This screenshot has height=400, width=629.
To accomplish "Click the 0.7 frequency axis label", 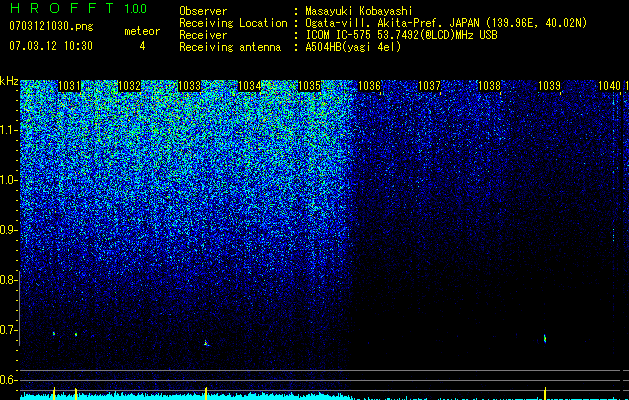I will [8, 330].
